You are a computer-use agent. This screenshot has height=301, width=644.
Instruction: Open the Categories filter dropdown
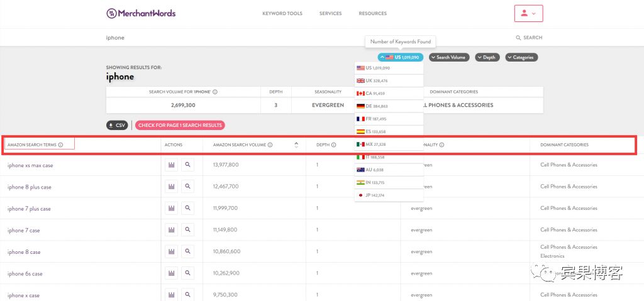pyautogui.click(x=521, y=57)
